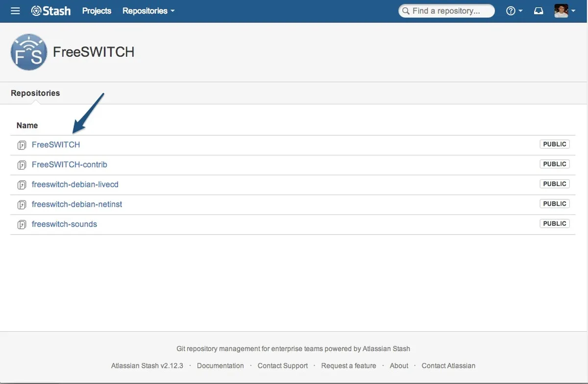Click the repository icon beside freeswitch-debian-livecd
Screen dimensions: 588x384
(22, 185)
